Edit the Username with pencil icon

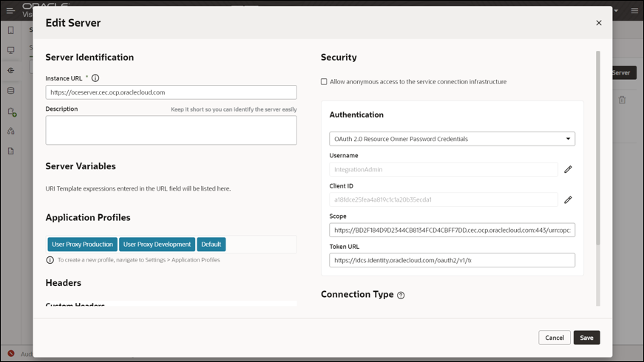(x=568, y=169)
